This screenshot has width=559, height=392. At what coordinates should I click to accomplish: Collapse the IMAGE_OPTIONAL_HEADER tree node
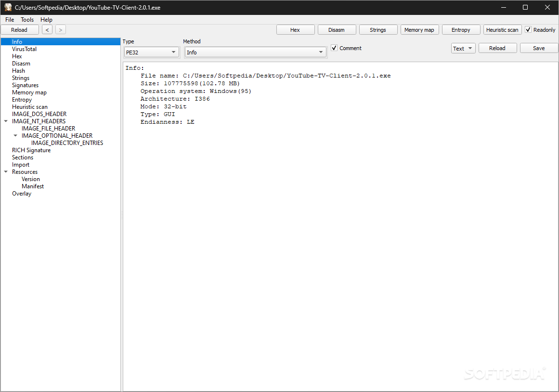point(15,135)
